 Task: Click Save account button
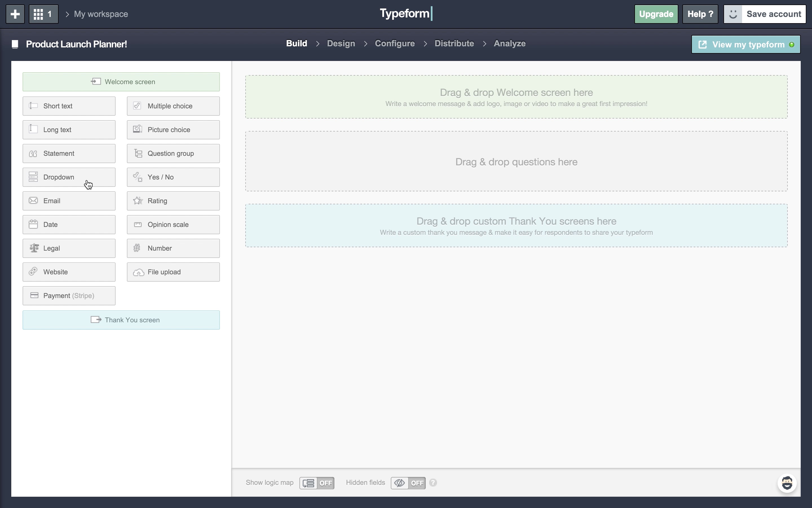(765, 14)
